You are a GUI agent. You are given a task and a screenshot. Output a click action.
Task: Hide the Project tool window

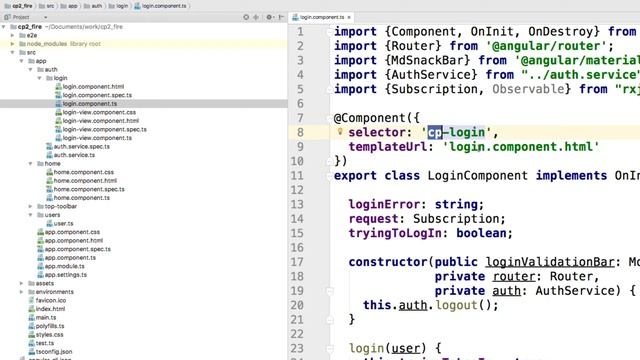point(281,17)
